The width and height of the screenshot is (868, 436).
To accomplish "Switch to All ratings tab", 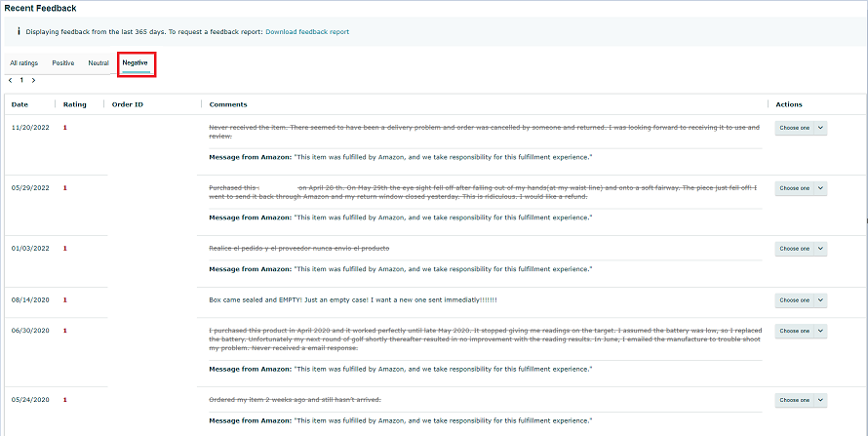I will tap(23, 63).
